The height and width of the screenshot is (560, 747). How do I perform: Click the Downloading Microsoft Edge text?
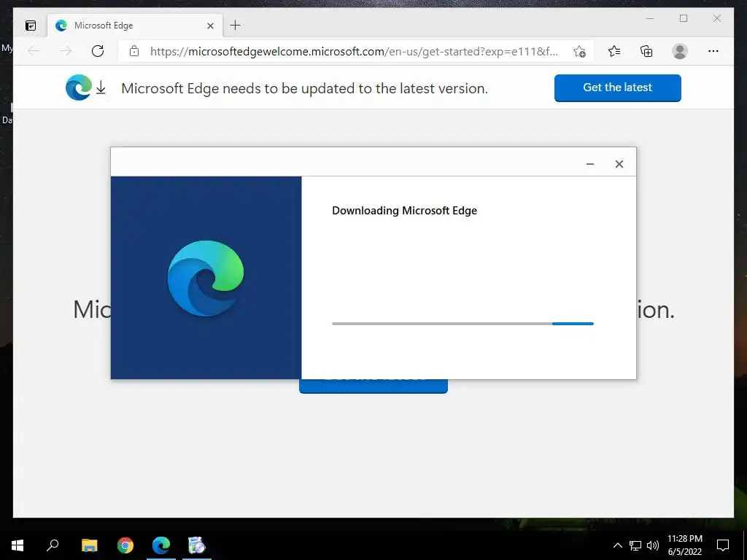click(404, 211)
